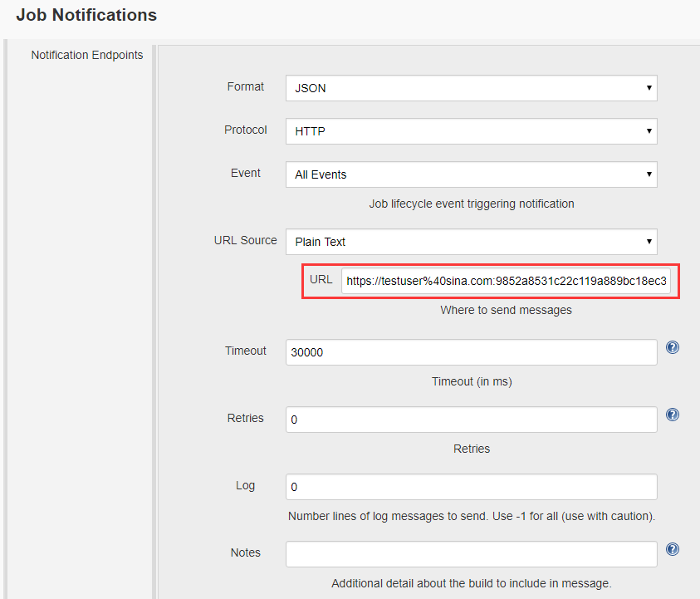
Task: Click the empty Notes text field
Action: [x=471, y=554]
